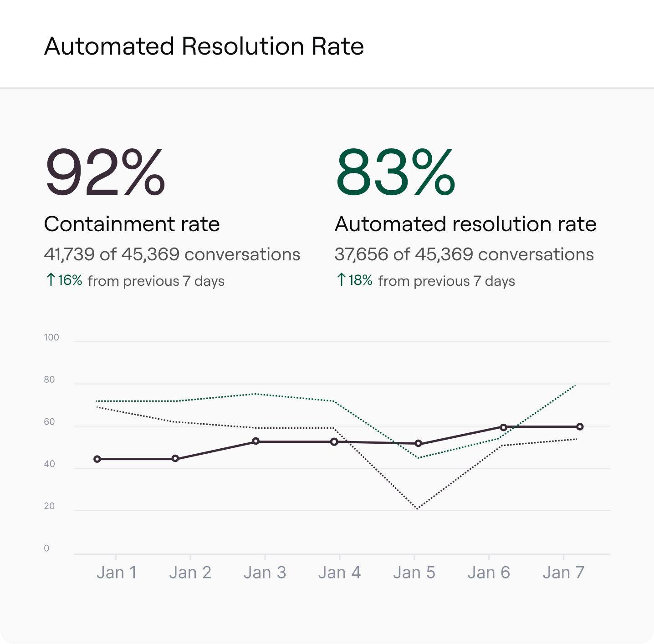654x644 pixels.
Task: Click the Jan 1 x-axis label
Action: click(x=117, y=573)
